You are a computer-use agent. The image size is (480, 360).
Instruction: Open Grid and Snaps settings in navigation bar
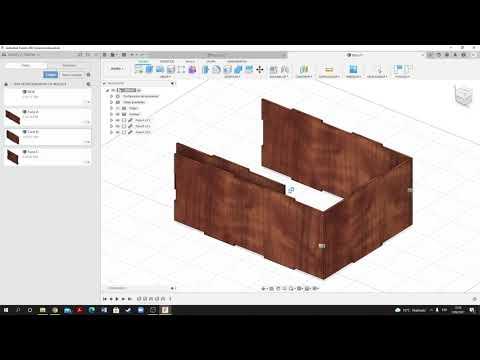pyautogui.click(x=307, y=288)
